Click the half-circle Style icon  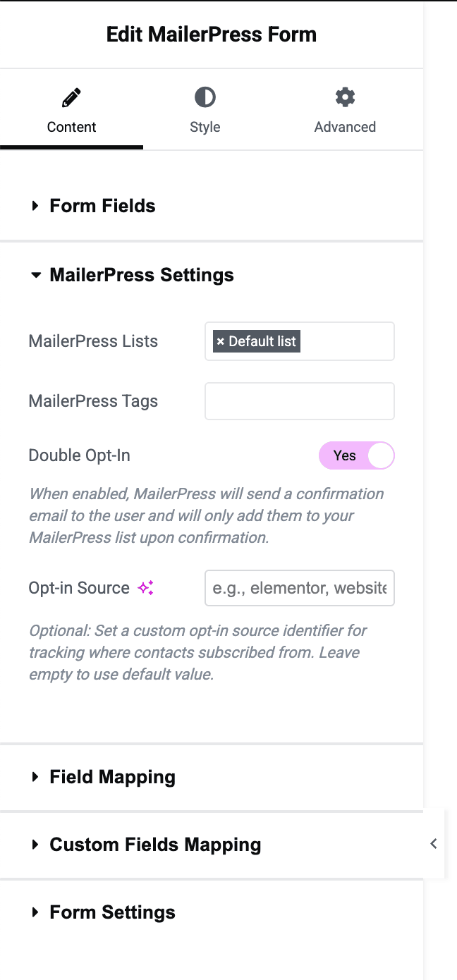tap(205, 96)
